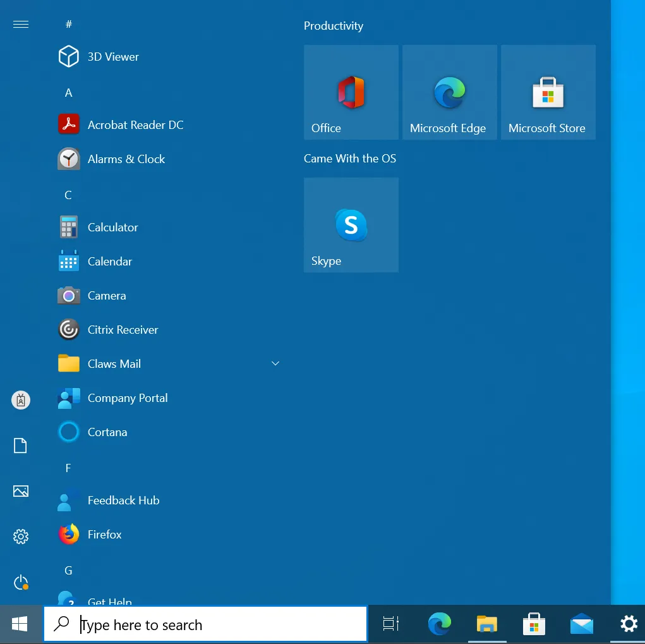Open Pictures from the Start sidebar

21,491
